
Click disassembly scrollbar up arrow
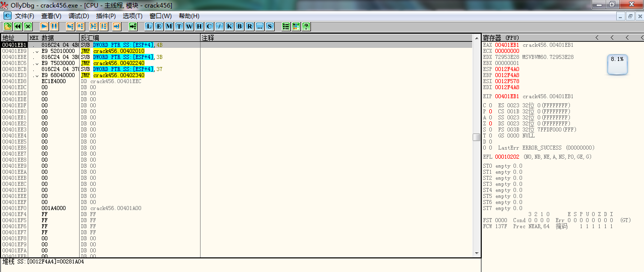click(477, 38)
